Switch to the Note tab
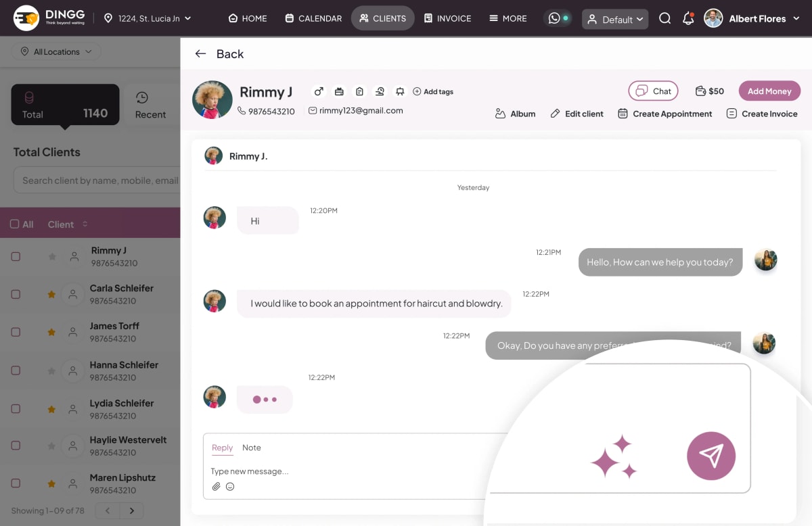This screenshot has height=526, width=812. [252, 448]
